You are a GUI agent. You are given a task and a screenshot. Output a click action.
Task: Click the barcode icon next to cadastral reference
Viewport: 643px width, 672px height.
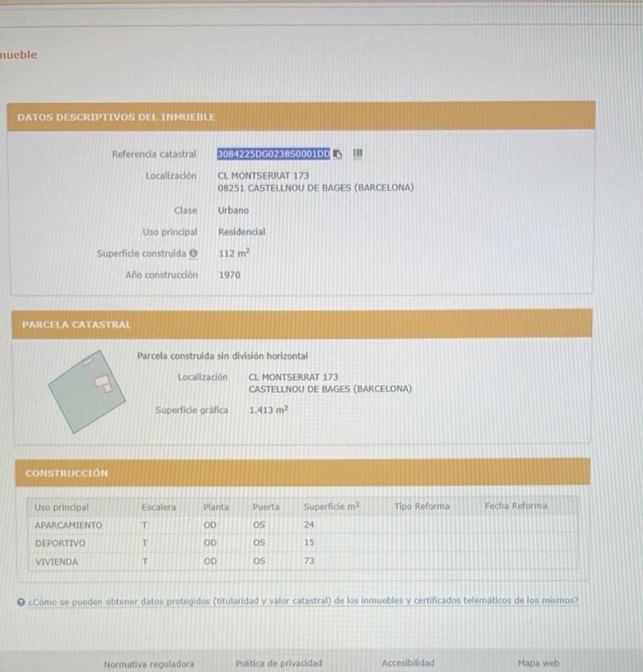click(x=357, y=154)
